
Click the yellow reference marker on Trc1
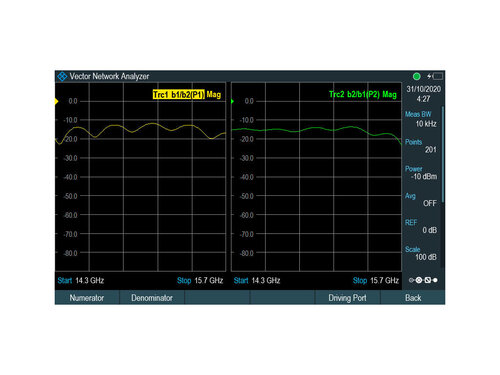(56, 101)
